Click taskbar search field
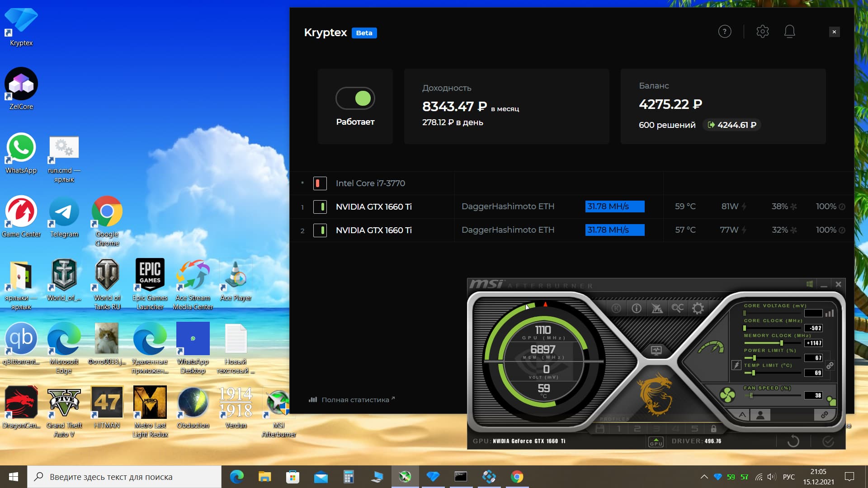This screenshot has height=488, width=868. click(x=124, y=477)
